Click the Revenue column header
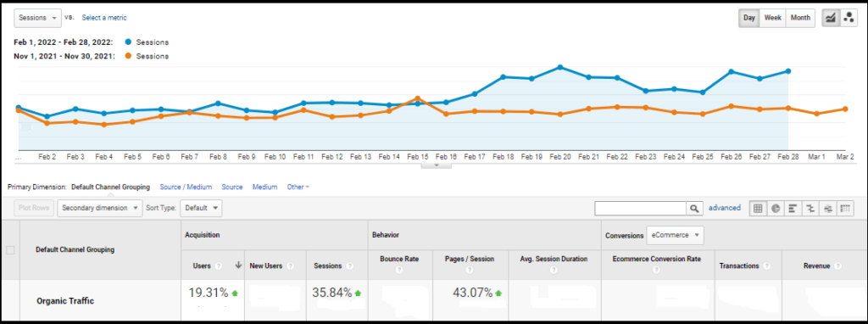 coord(816,266)
